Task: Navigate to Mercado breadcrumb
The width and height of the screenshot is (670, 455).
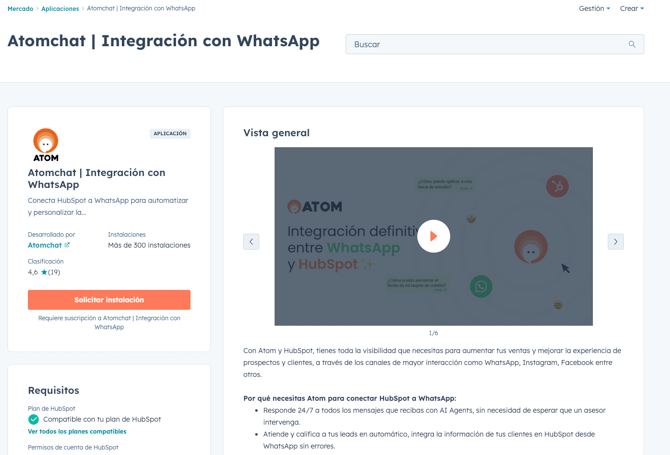Action: [20, 9]
